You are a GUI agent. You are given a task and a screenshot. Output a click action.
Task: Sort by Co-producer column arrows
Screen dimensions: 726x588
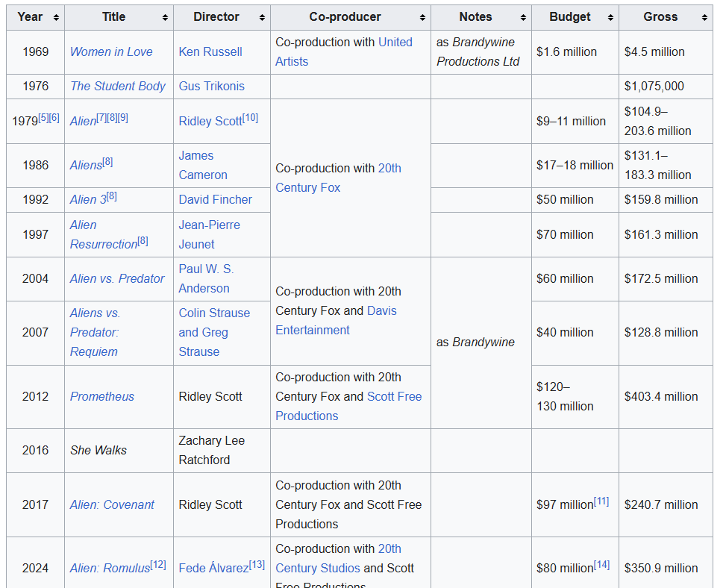pos(422,18)
